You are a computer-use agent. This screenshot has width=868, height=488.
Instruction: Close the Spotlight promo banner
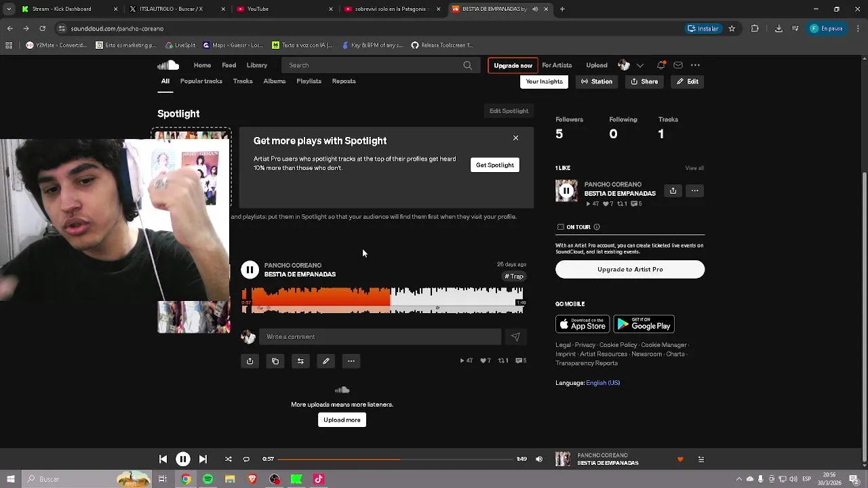pyautogui.click(x=515, y=138)
